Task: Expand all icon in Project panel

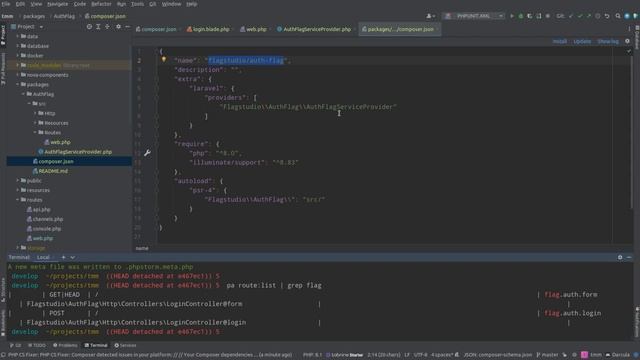Action: 98,27
